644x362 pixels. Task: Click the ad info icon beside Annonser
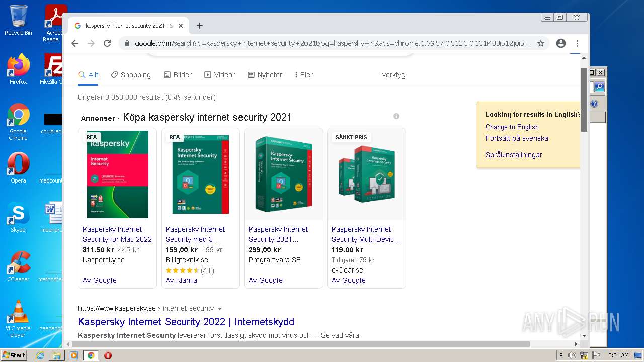[396, 116]
